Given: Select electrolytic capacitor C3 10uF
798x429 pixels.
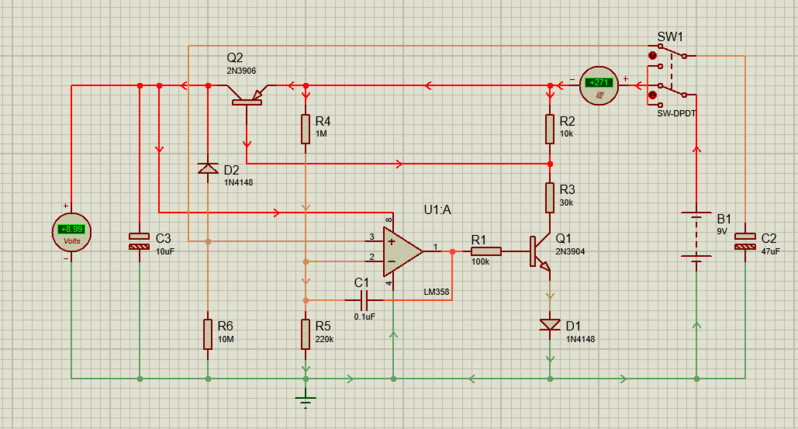Looking at the screenshot, I should coord(139,241).
